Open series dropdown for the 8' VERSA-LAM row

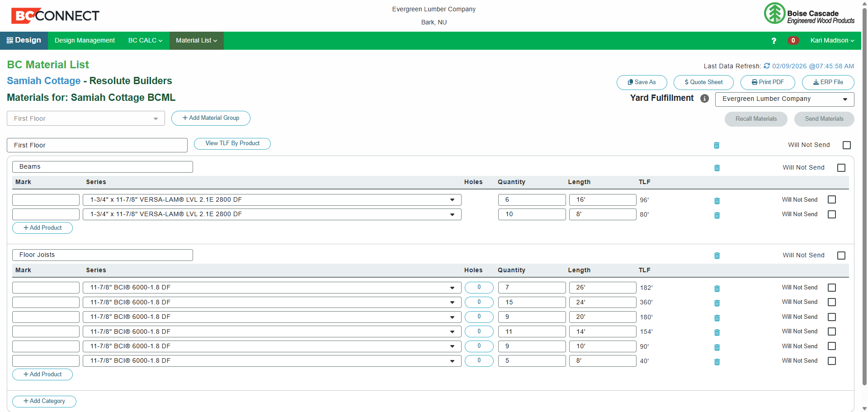click(272, 214)
